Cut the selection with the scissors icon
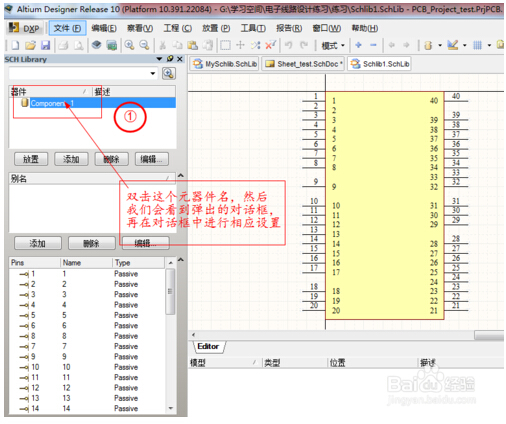The height and width of the screenshot is (424, 506). tap(162, 45)
